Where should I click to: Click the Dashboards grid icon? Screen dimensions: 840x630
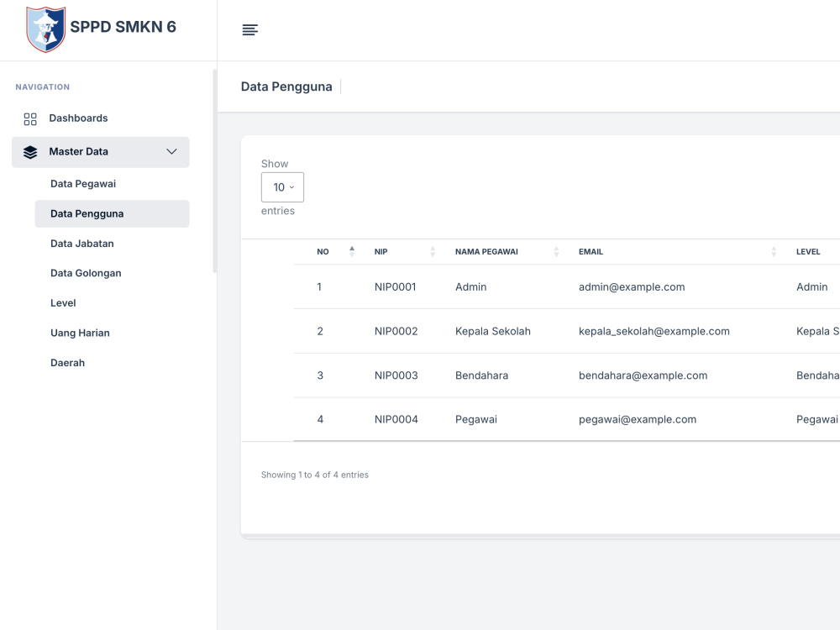tap(30, 119)
